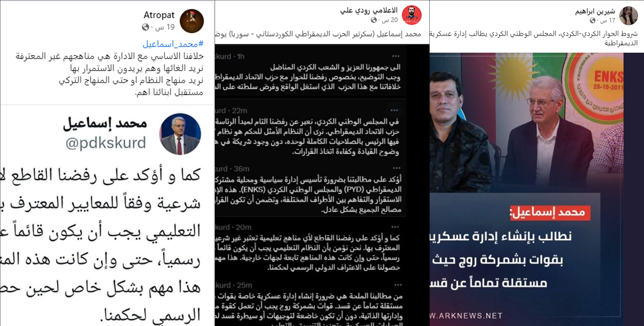
Task: Click globe privacy icon beside 17 س
Action: click(593, 20)
